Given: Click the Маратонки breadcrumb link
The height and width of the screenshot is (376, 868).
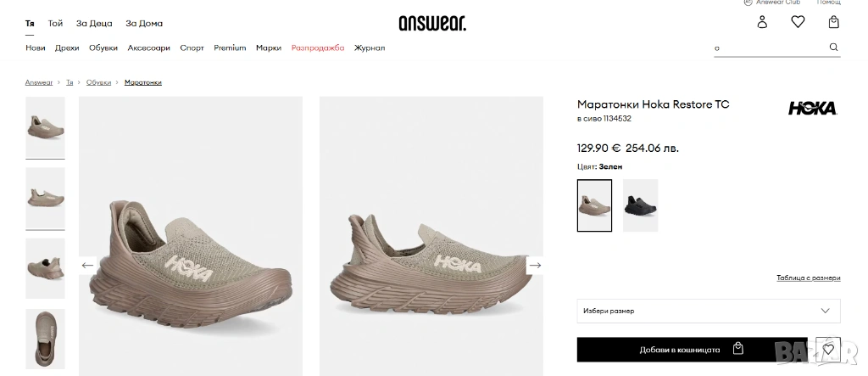Looking at the screenshot, I should pyautogui.click(x=142, y=82).
